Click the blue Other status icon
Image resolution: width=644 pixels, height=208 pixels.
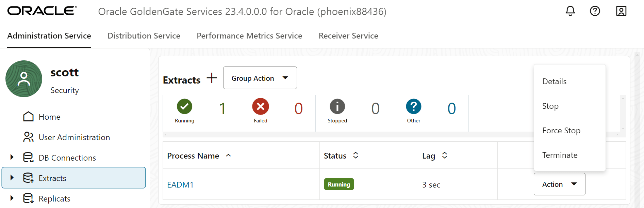click(413, 107)
